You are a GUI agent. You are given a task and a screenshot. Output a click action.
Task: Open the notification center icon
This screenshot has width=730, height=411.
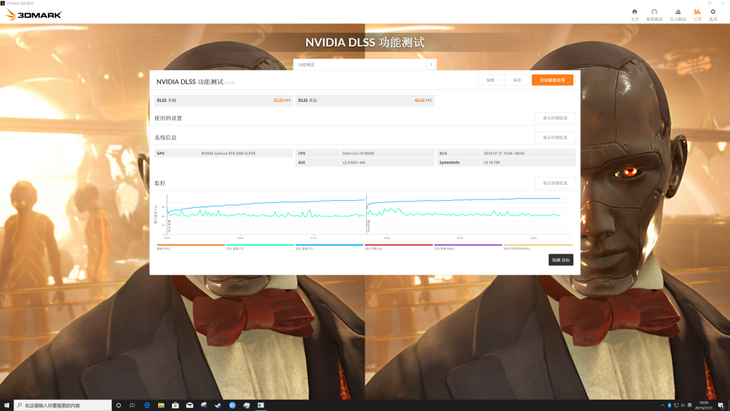[x=721, y=405]
